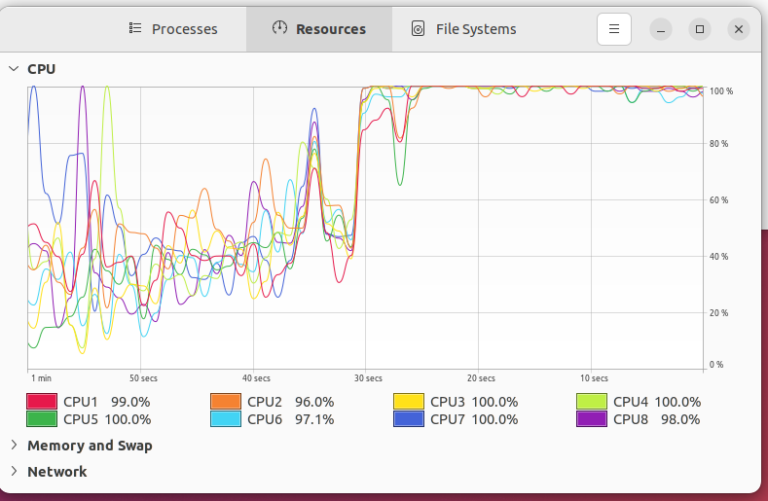
Task: Expand the Network section
Action: pyautogui.click(x=14, y=471)
